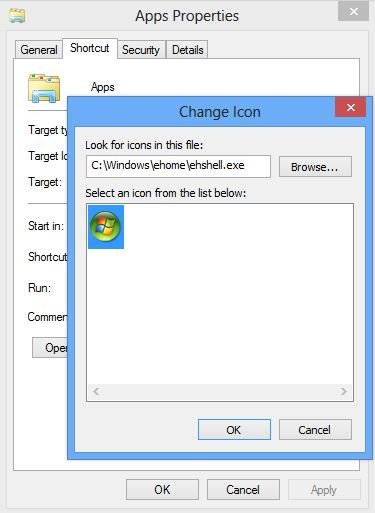Screen dimensions: 375x513
Task: Open the Security tab
Action: pyautogui.click(x=141, y=50)
